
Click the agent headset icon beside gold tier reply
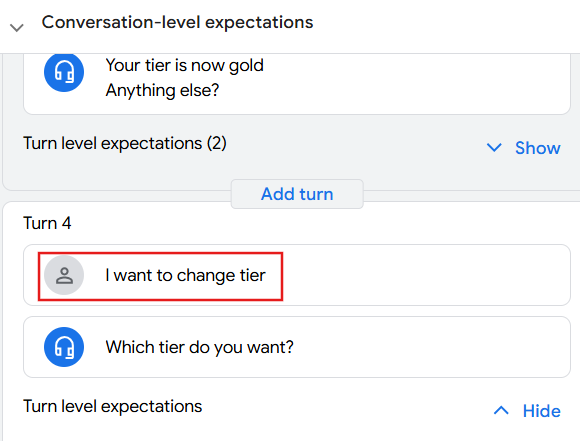pos(64,72)
